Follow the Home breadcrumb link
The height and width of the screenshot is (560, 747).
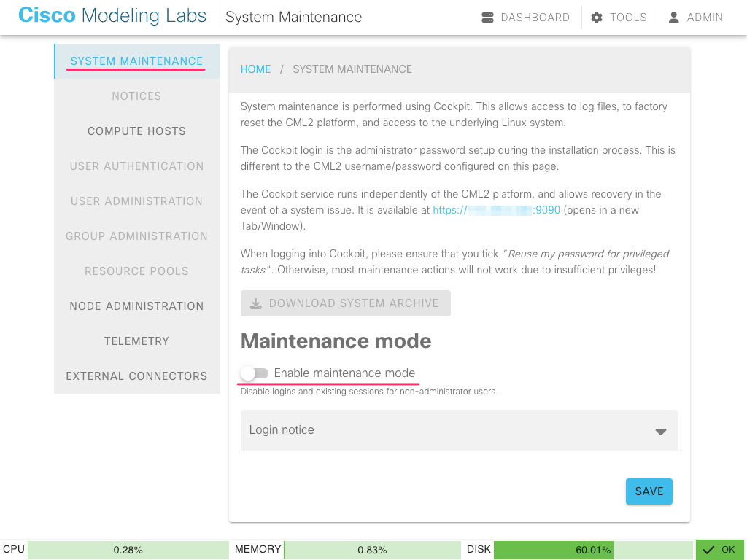point(255,69)
